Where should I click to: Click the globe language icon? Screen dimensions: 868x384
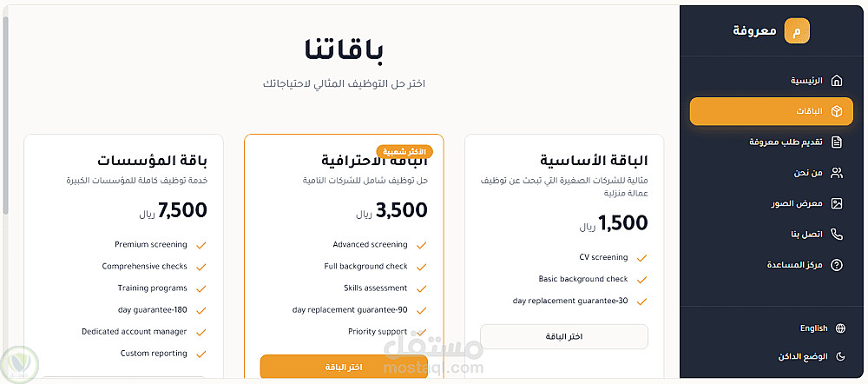point(840,328)
